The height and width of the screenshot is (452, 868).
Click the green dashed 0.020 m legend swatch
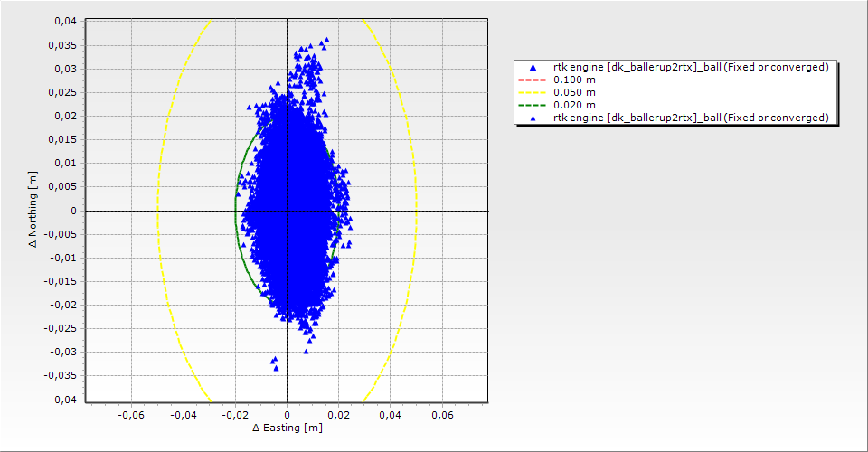[532, 105]
